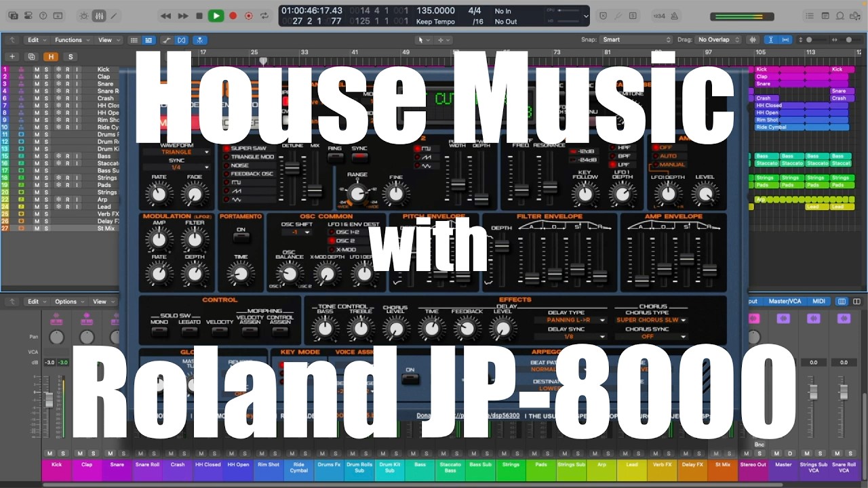Open the LFO Waveform TRIANGLE dropdown
The height and width of the screenshot is (488, 868).
point(176,152)
